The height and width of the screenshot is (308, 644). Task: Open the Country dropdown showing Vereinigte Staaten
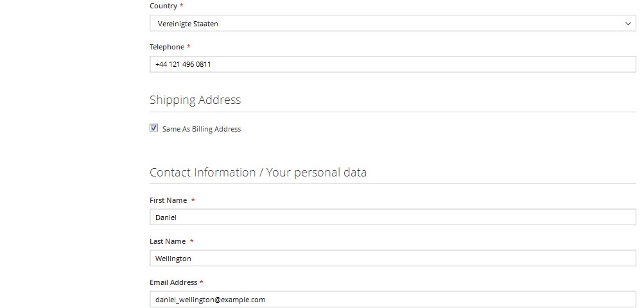click(x=393, y=23)
